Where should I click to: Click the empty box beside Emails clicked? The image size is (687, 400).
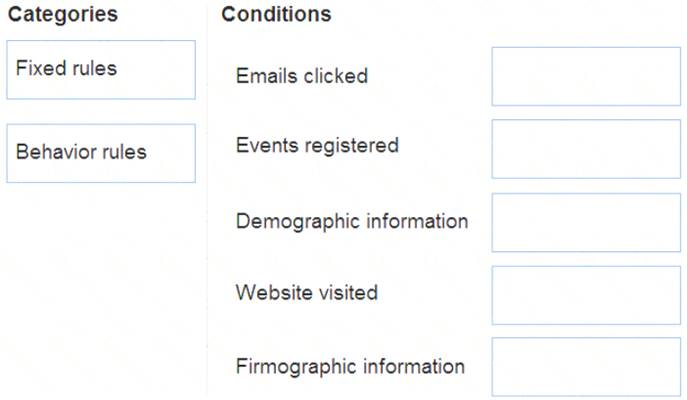click(x=586, y=76)
